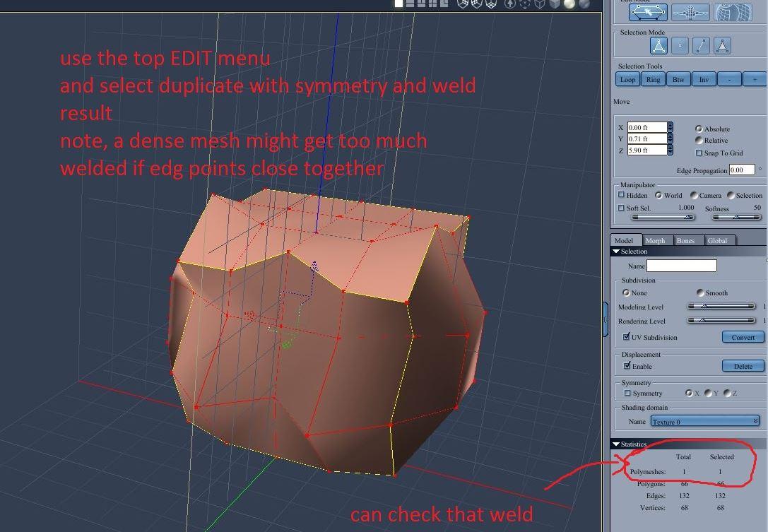
Task: Activate the polygon edit mode button
Action: point(648,12)
